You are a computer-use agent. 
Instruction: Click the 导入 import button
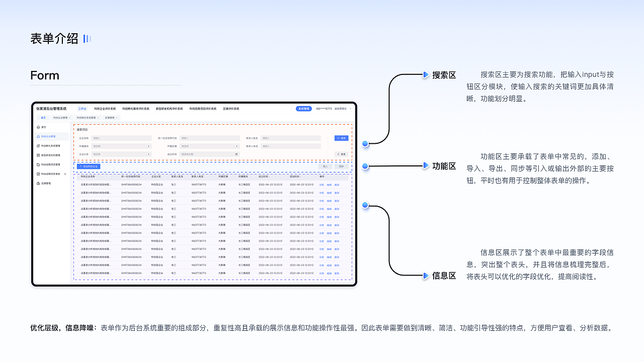coord(325,166)
